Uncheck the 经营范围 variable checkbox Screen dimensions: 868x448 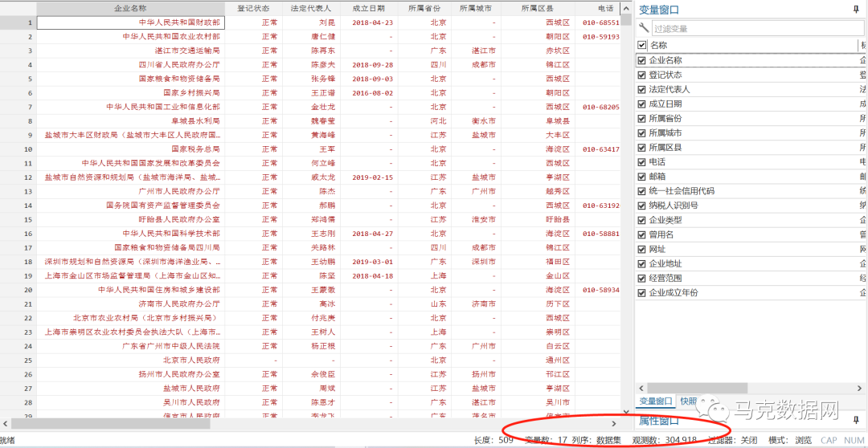click(642, 279)
